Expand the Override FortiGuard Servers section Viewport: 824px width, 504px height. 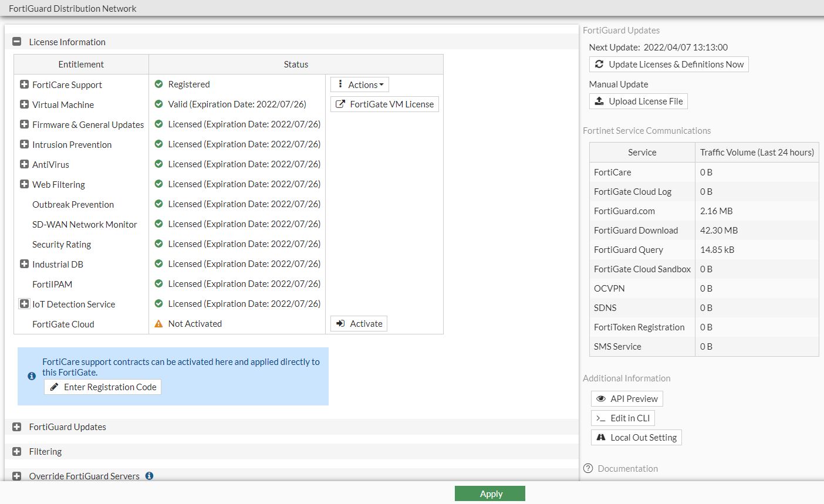pos(17,476)
